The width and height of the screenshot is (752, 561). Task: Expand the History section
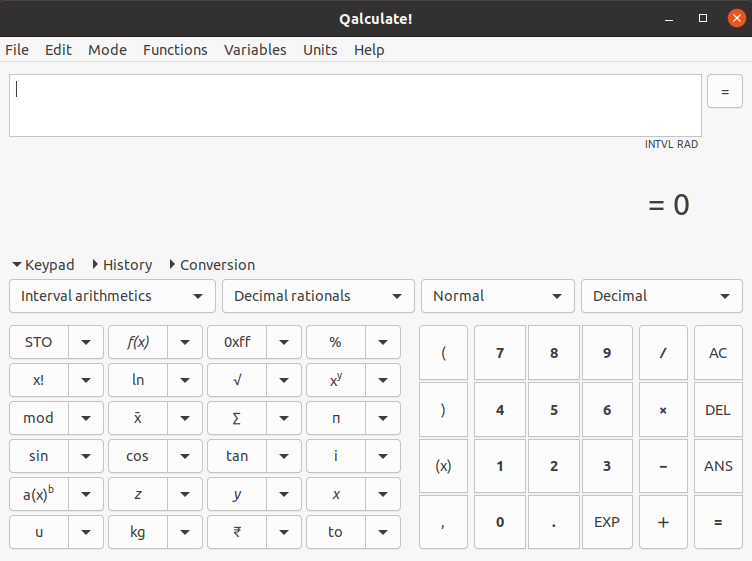[122, 265]
